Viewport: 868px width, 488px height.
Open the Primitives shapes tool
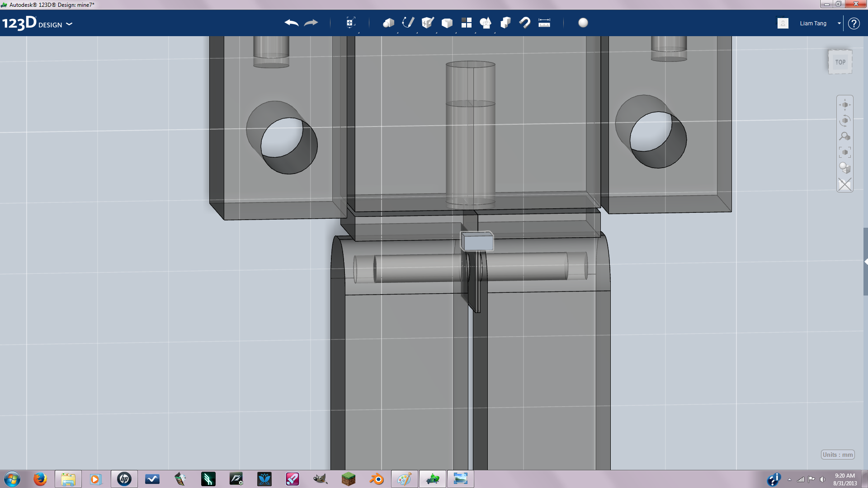pyautogui.click(x=388, y=23)
